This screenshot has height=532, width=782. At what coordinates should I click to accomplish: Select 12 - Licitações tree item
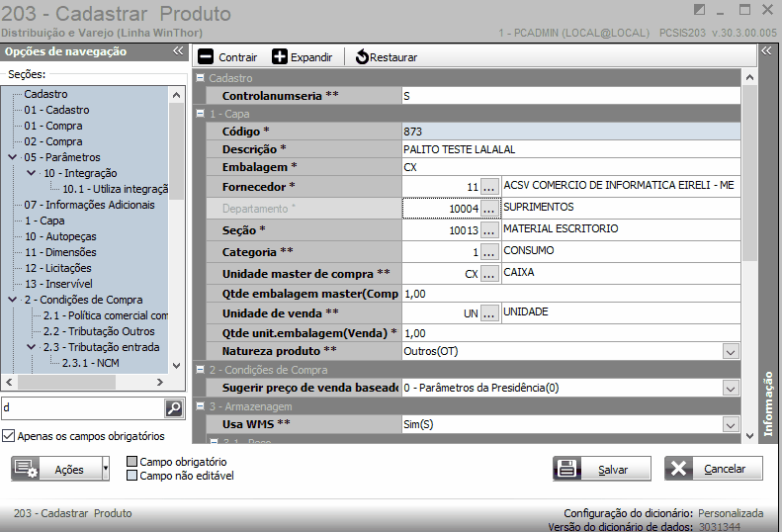[x=58, y=268]
